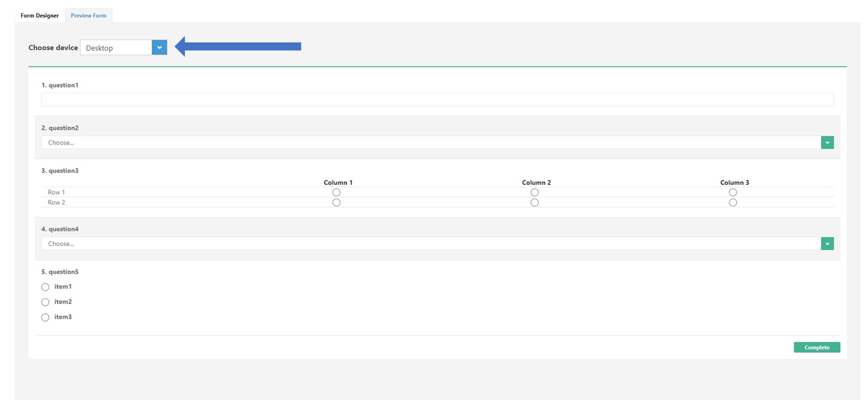The width and height of the screenshot is (868, 400).
Task: Select item2 in question5
Action: (45, 302)
